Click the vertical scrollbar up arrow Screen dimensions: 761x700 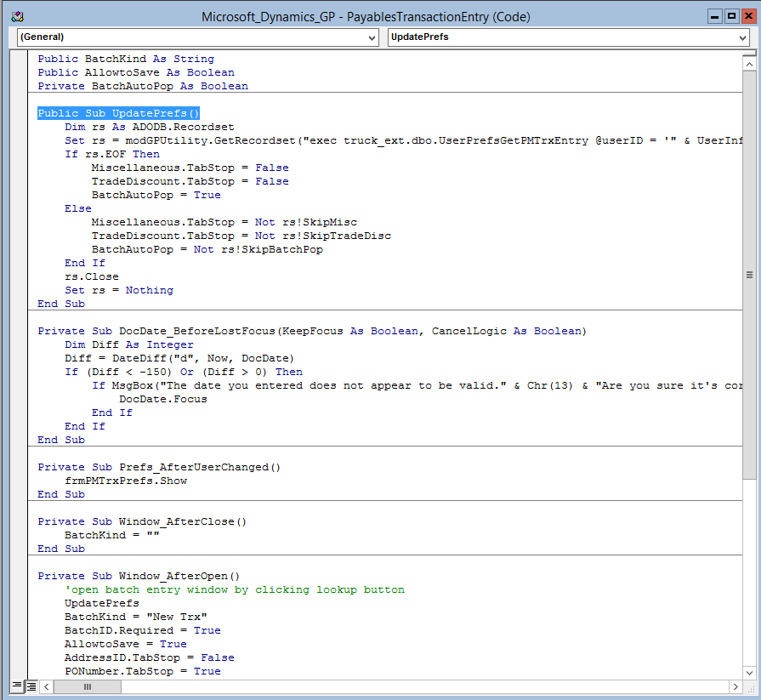749,64
